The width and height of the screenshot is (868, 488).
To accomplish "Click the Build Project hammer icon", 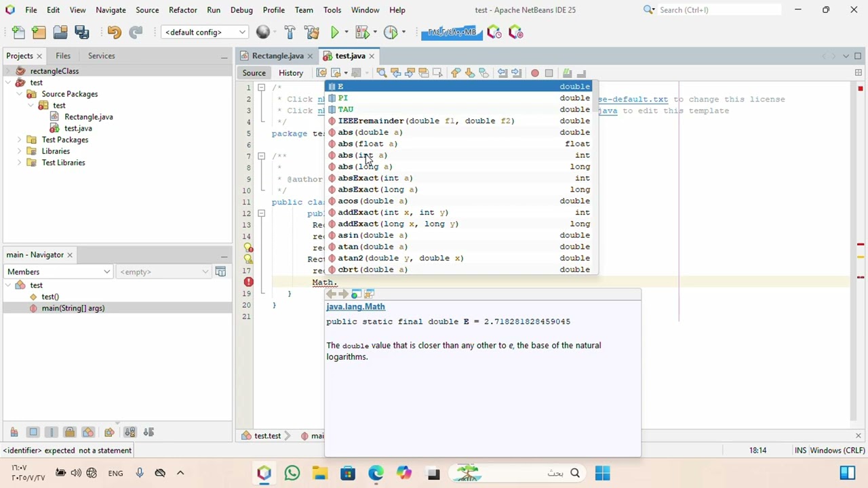I will coord(290,33).
